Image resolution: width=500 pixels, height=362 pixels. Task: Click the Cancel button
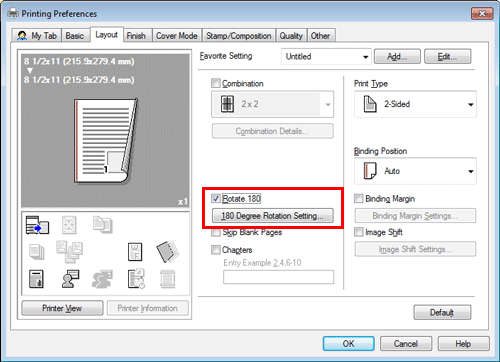pyautogui.click(x=406, y=343)
